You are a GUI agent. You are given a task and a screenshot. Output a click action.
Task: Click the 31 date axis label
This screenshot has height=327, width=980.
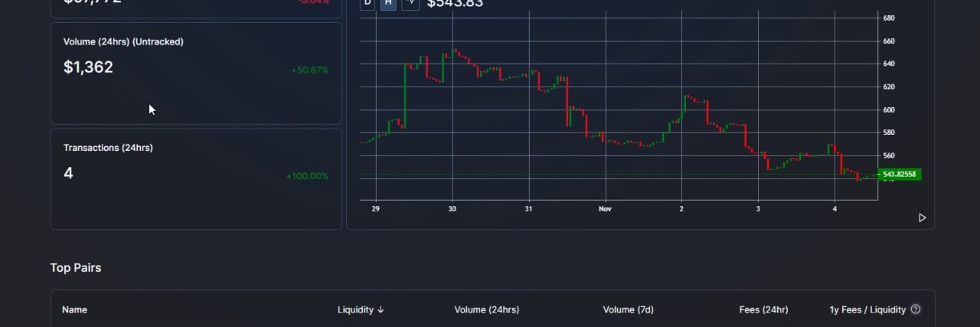(528, 208)
